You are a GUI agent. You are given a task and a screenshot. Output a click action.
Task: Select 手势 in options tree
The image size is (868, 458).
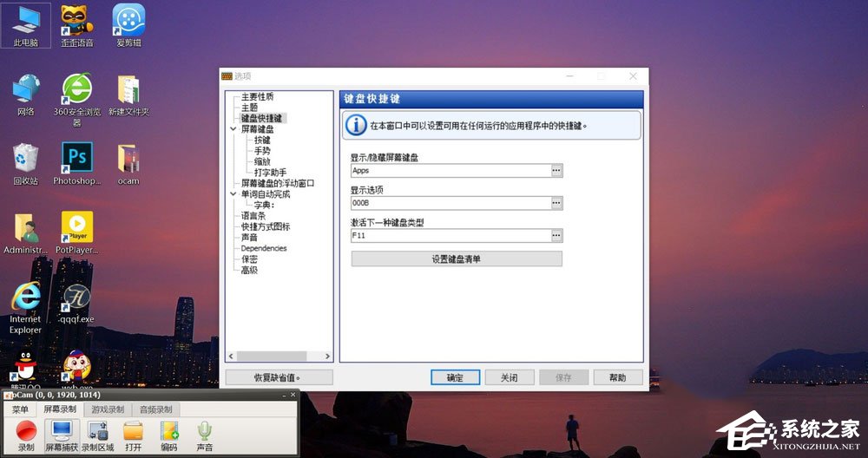coord(262,151)
